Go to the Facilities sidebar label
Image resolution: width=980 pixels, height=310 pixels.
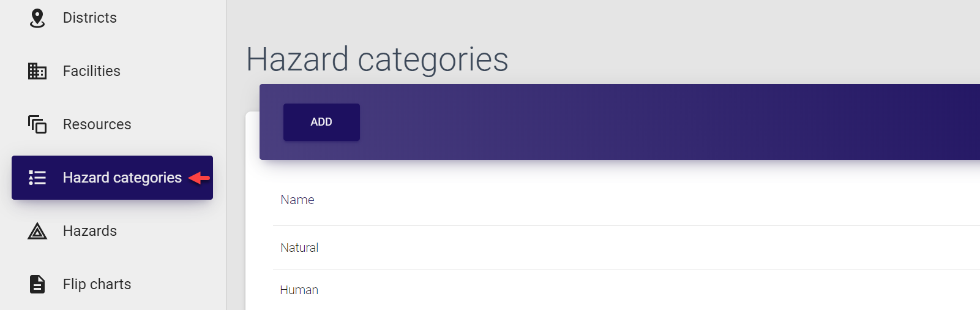tap(91, 71)
